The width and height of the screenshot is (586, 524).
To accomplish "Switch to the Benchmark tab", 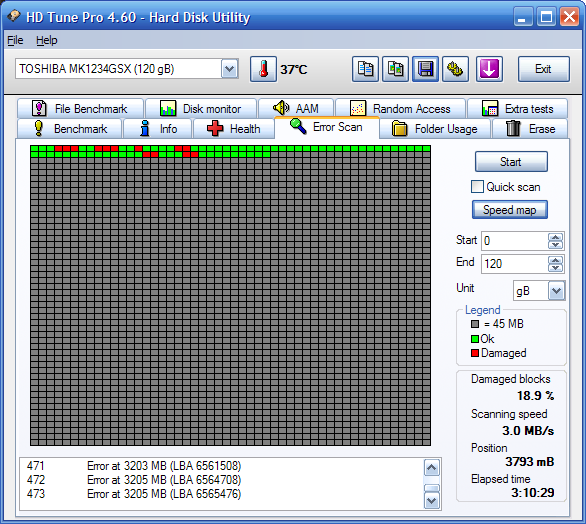I will pyautogui.click(x=70, y=129).
